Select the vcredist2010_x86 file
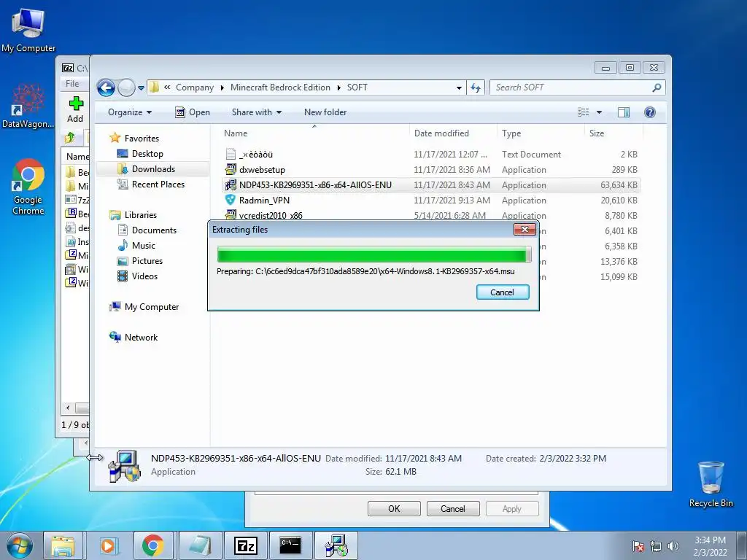The height and width of the screenshot is (560, 747). (x=271, y=215)
